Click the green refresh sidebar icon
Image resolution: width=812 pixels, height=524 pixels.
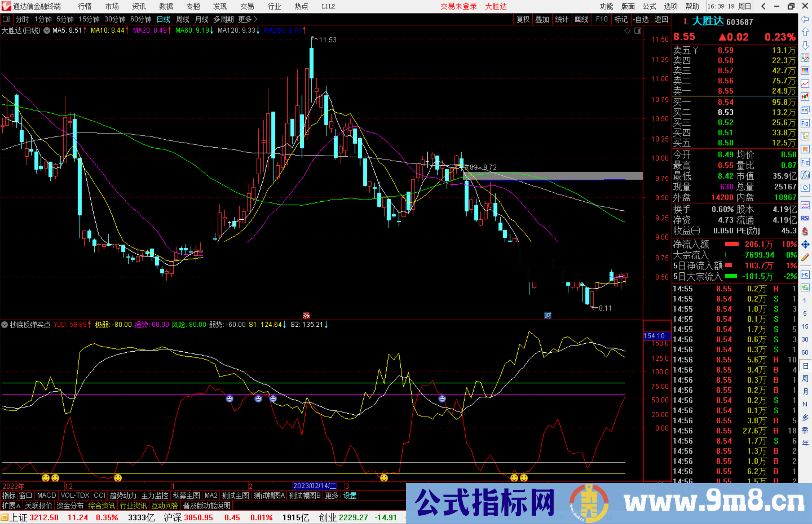point(805,288)
